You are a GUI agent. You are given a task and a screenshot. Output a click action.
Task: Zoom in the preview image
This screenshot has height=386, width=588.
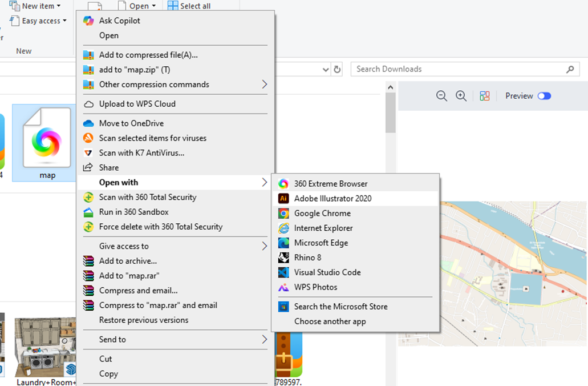click(x=461, y=96)
